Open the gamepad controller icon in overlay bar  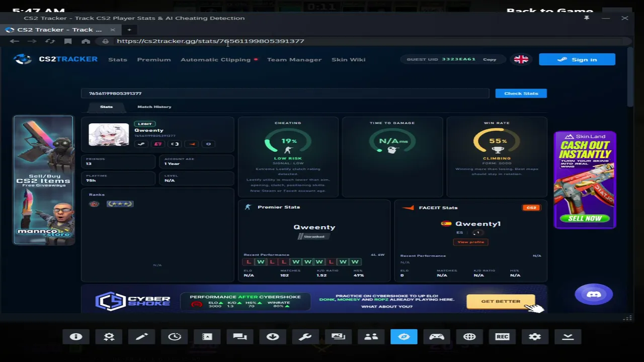pos(437,337)
